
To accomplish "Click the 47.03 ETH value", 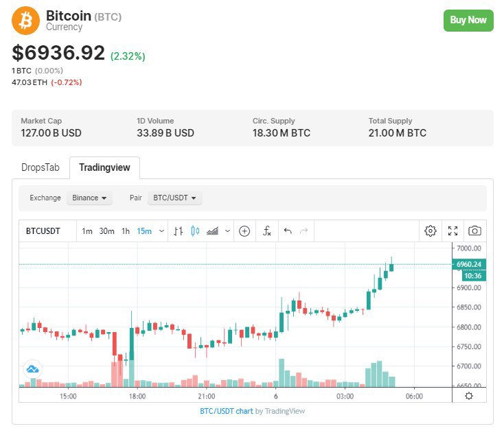I will [x=30, y=82].
